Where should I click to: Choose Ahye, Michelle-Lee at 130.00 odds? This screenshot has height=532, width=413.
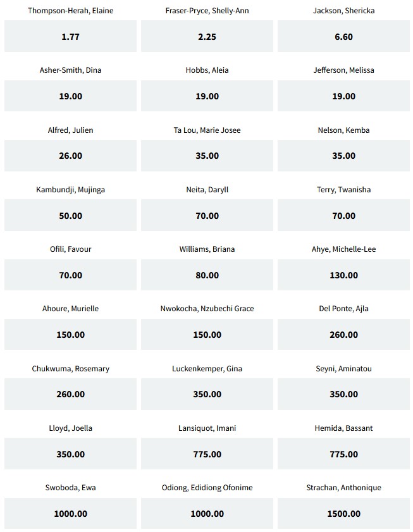click(x=343, y=275)
